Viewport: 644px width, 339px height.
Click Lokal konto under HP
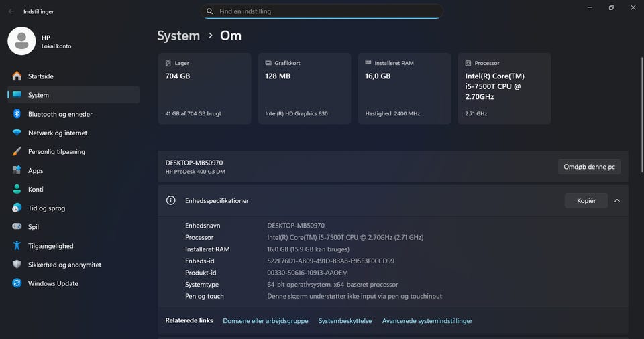coord(56,46)
